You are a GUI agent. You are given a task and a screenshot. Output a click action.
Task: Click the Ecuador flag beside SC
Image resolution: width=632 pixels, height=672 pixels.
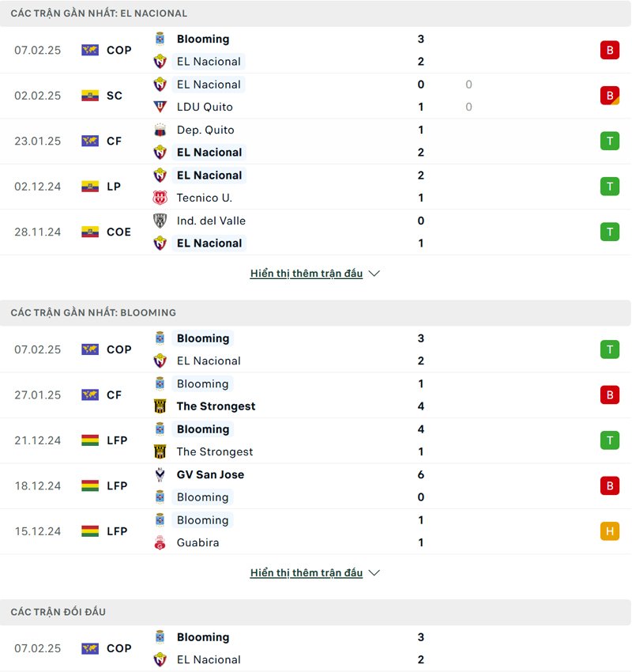click(90, 95)
